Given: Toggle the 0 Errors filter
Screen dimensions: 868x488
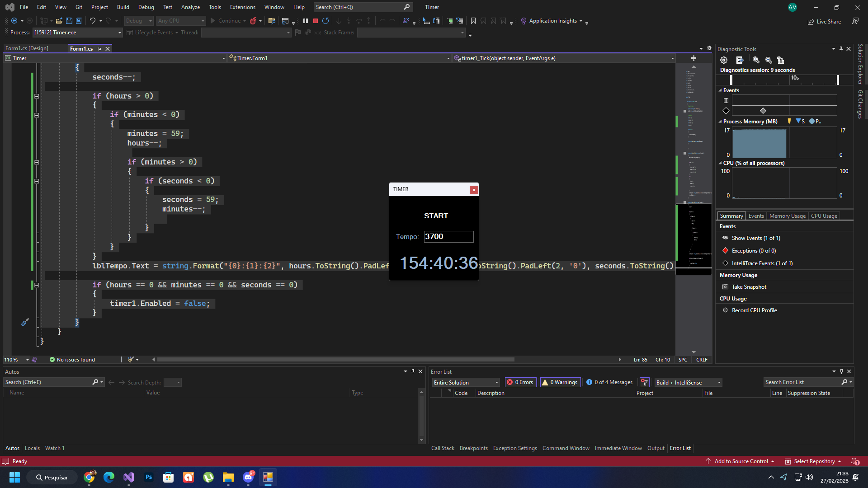Looking at the screenshot, I should 520,382.
